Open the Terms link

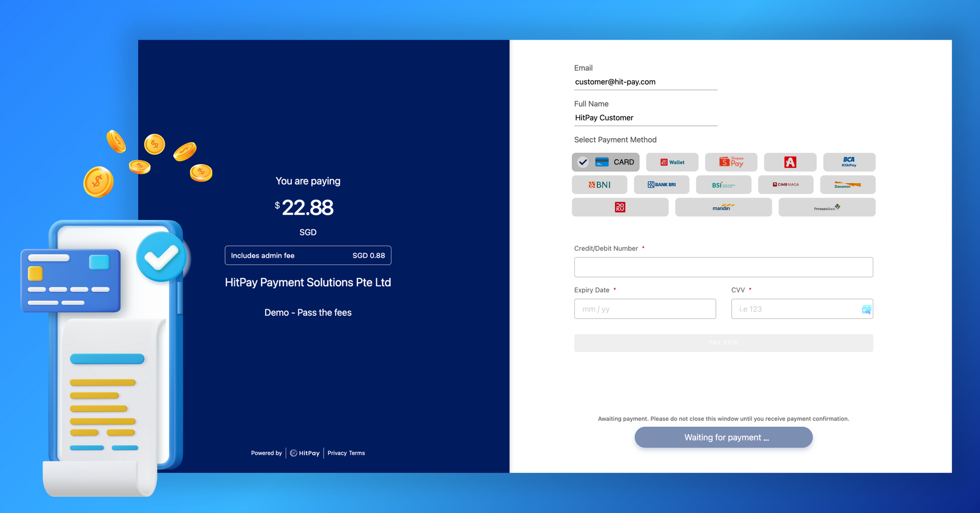click(357, 453)
